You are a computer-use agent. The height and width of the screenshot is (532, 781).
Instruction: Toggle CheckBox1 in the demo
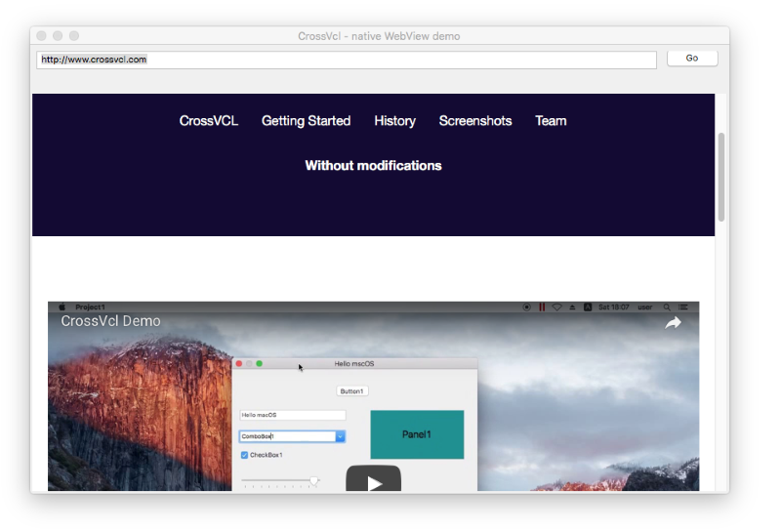pos(244,455)
